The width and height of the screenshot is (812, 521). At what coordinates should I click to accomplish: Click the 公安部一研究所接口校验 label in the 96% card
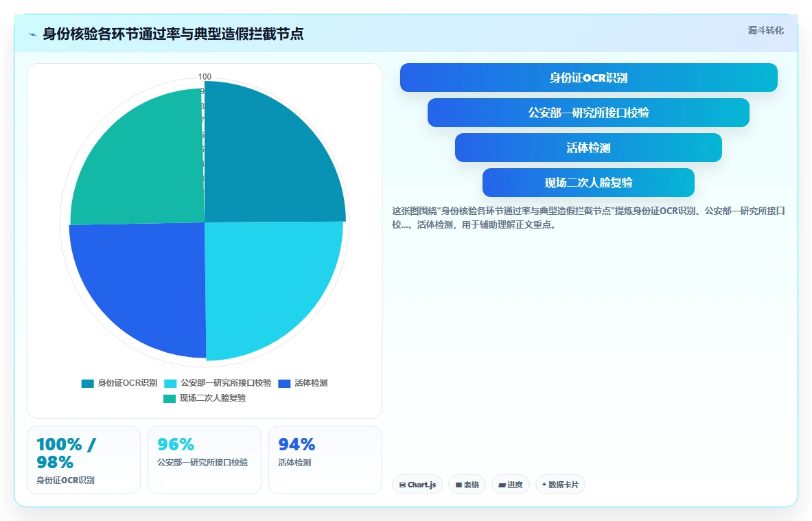(202, 463)
